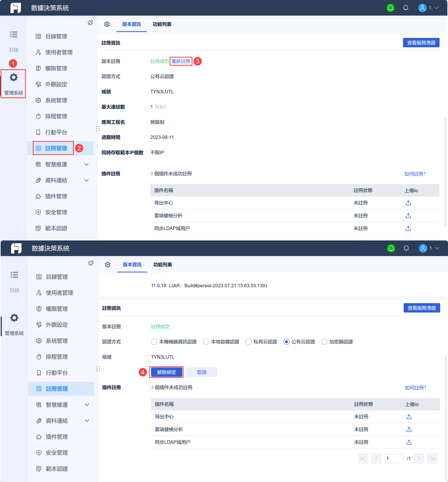This screenshot has width=448, height=482.
Task: Click upload lic icon for 同步LDAP域用户 in bottom table
Action: point(409,442)
